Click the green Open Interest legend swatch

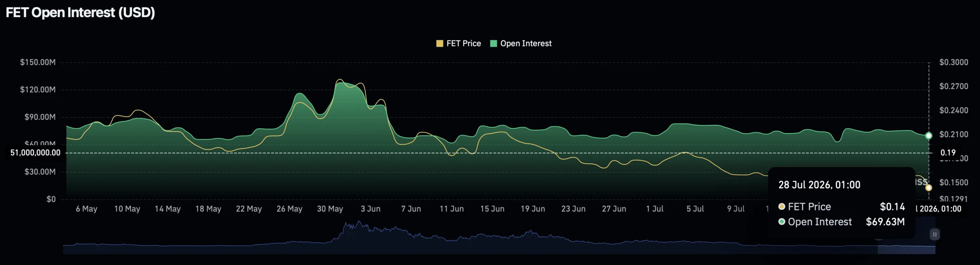(x=493, y=44)
